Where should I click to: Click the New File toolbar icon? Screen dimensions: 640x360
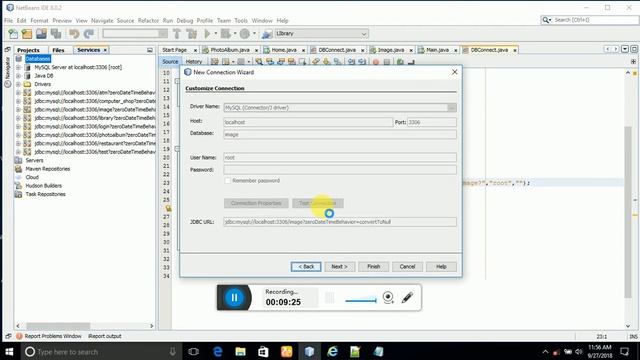13,33
